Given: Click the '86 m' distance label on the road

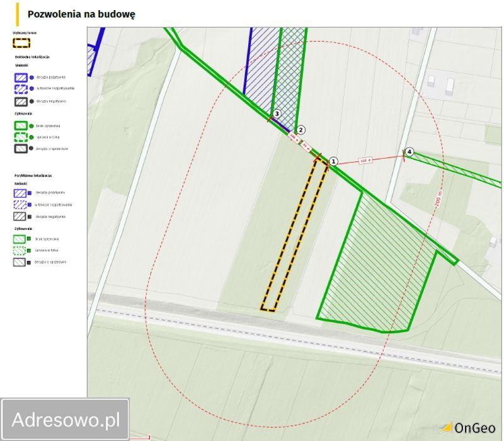Looking at the screenshot, I should pos(307,147).
